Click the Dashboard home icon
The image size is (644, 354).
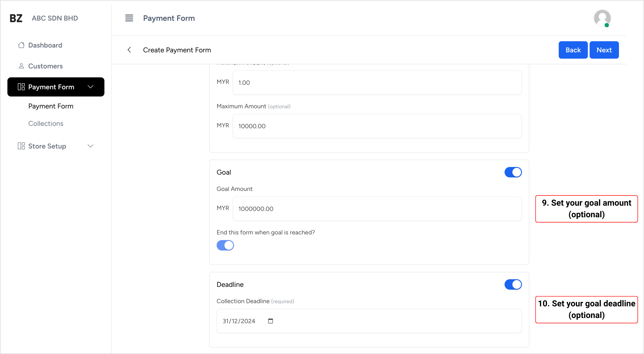[21, 45]
